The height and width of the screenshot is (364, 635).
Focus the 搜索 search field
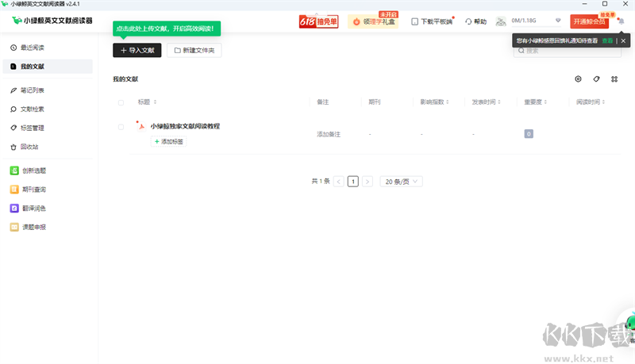point(567,51)
